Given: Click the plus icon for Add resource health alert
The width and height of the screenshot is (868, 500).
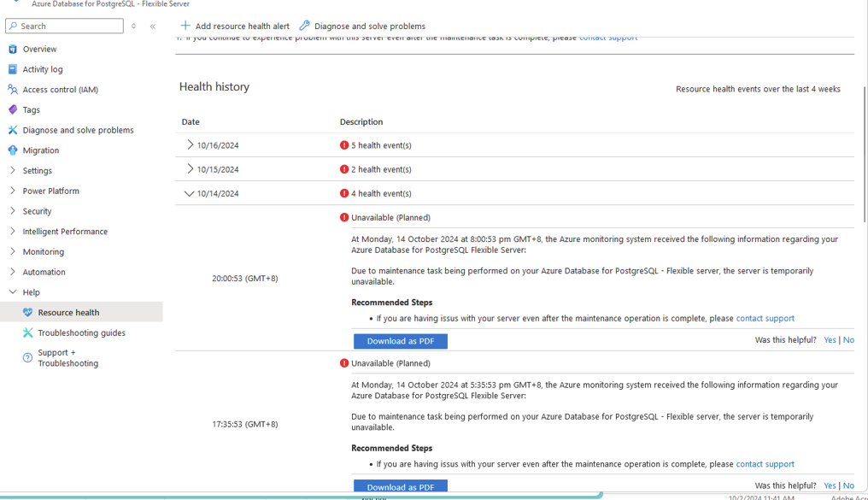Looking at the screenshot, I should pos(185,26).
